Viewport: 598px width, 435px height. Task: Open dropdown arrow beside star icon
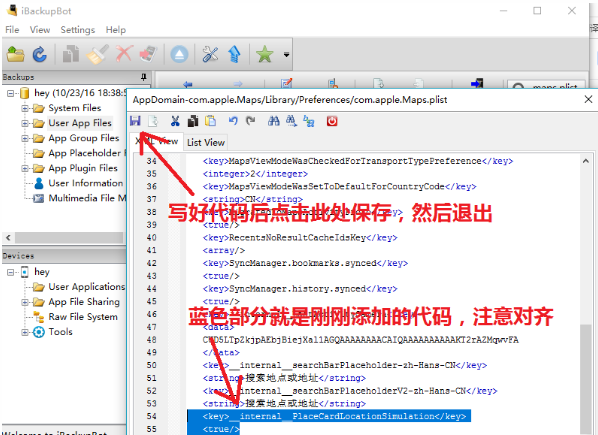click(286, 55)
